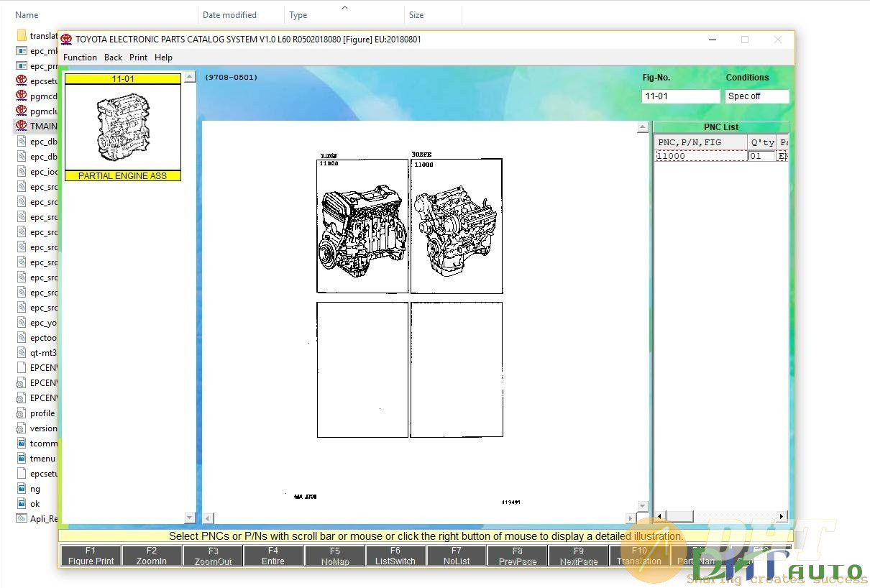Select the epc_pr file icon in File Explorer
The height and width of the screenshot is (588, 870).
pos(21,65)
